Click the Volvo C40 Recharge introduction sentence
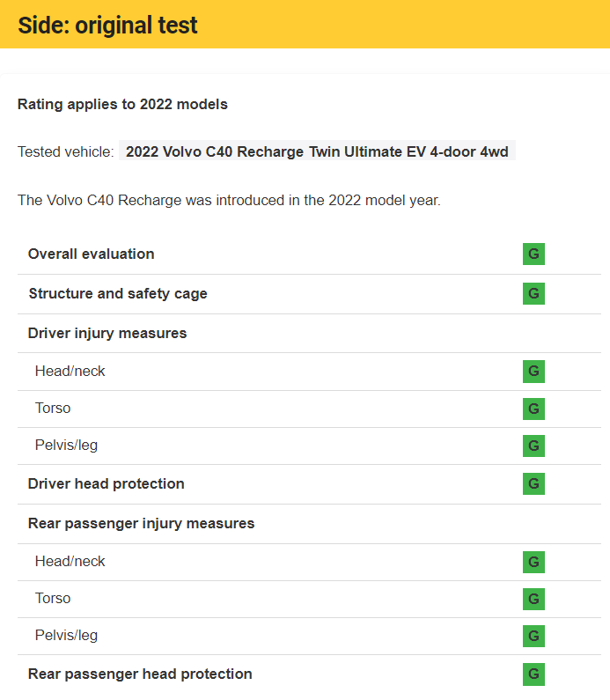 point(229,200)
